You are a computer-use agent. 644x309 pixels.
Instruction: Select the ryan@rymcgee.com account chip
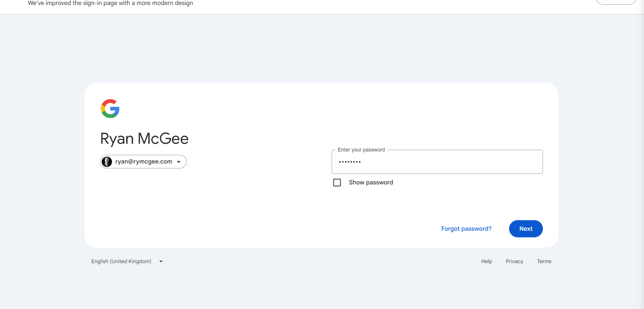[x=143, y=161]
